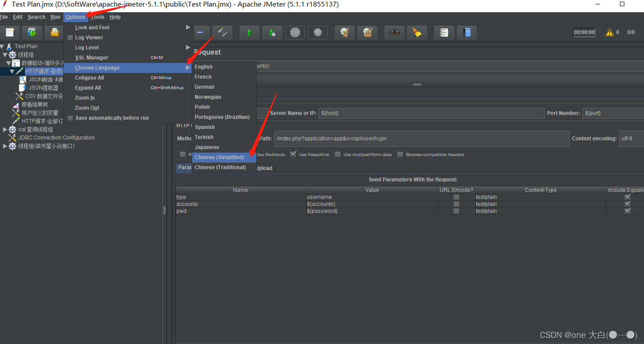Viewport: 644px width, 344px height.
Task: Toggle URL Encode checkbox for type row
Action: tap(456, 197)
